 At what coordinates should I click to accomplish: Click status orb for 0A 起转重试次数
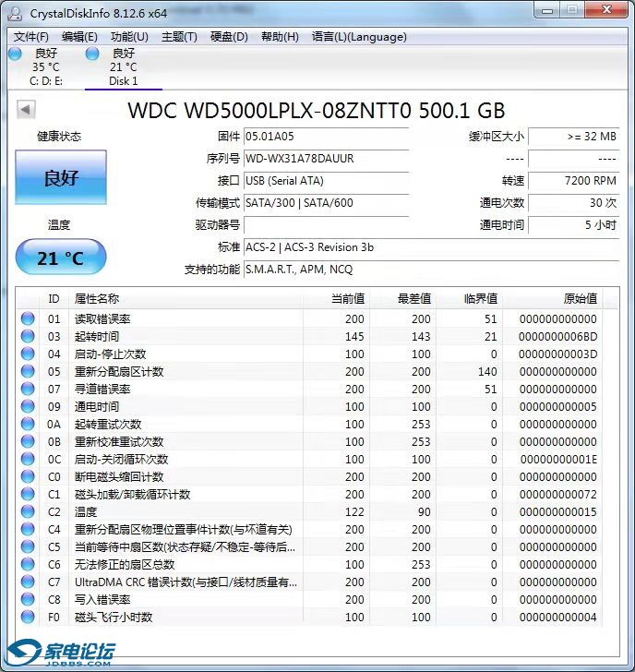coord(28,424)
